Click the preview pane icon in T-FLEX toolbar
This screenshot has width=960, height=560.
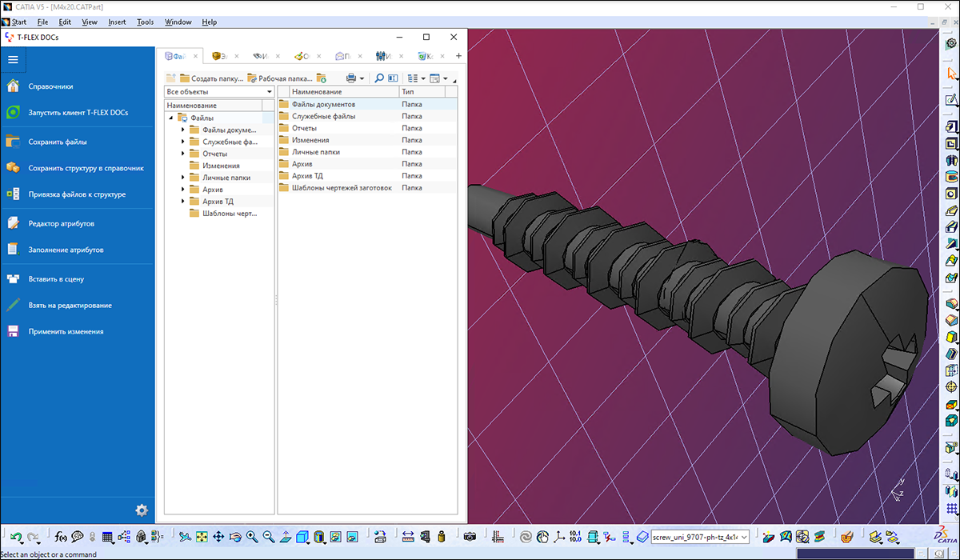(x=393, y=78)
